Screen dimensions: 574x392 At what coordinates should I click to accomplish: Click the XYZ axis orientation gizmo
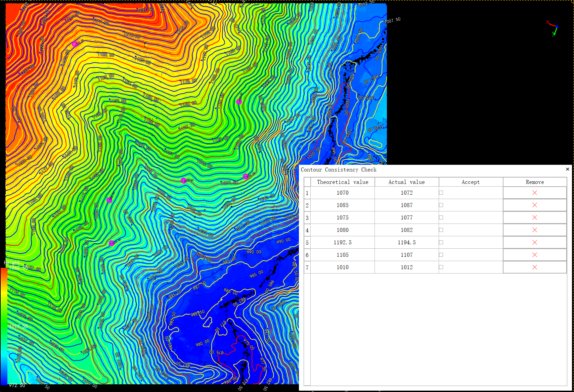tap(553, 28)
